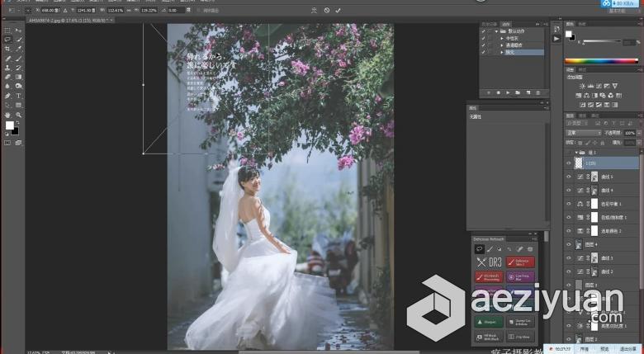Toggle the checkmark beside 中性灰 action
The image size is (644, 354).
coord(483,38)
